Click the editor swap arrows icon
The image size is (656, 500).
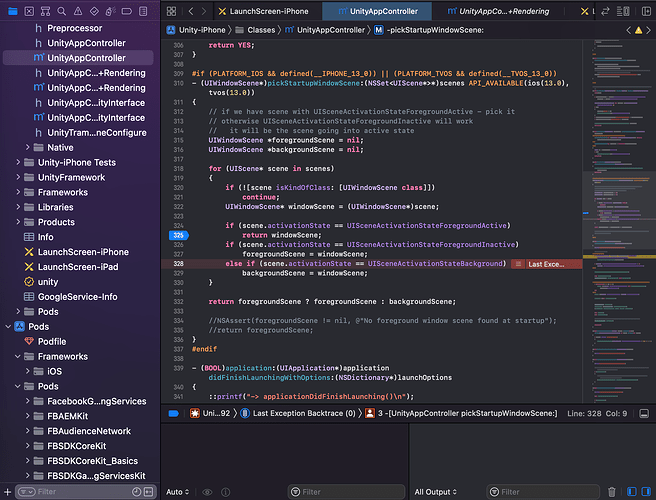pos(605,11)
